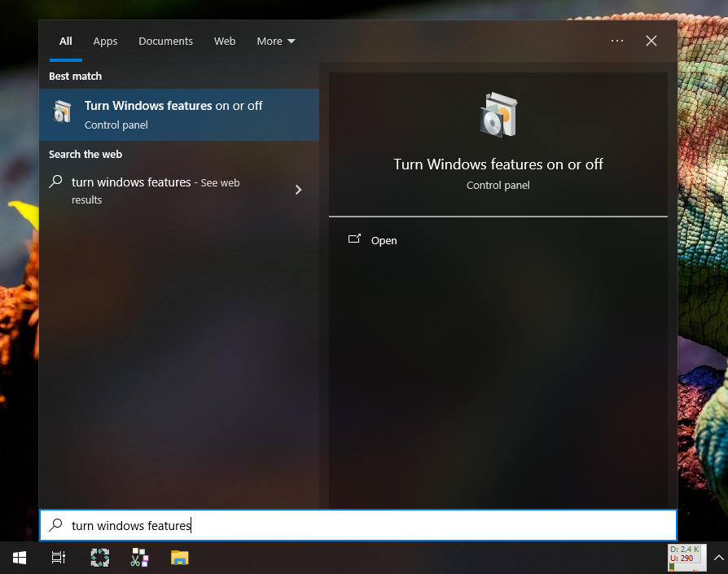
Task: Click Open to launch Windows Features
Action: click(x=384, y=240)
